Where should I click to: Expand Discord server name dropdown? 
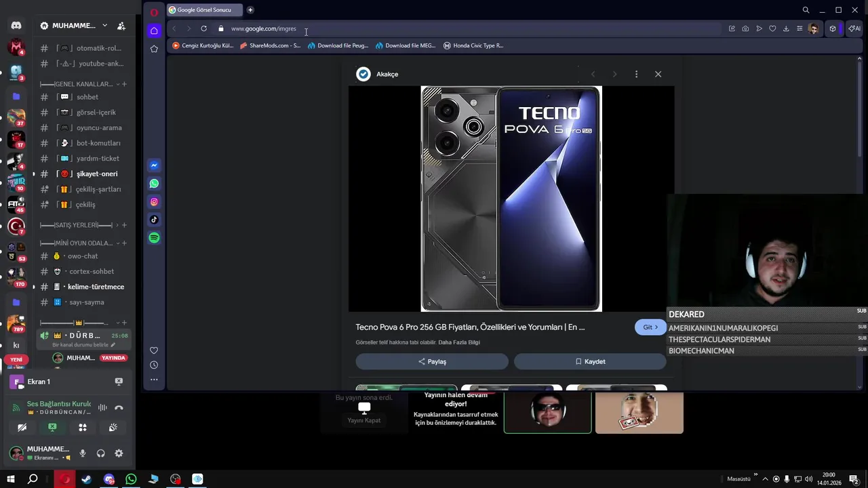[104, 26]
